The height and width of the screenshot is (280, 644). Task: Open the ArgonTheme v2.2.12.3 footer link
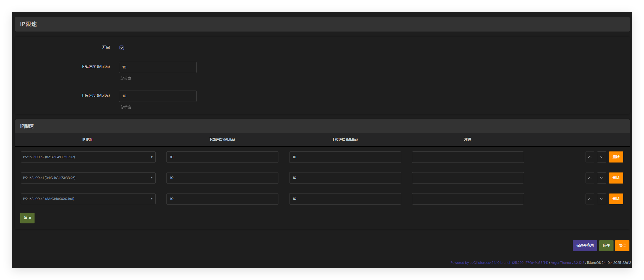pos(567,263)
